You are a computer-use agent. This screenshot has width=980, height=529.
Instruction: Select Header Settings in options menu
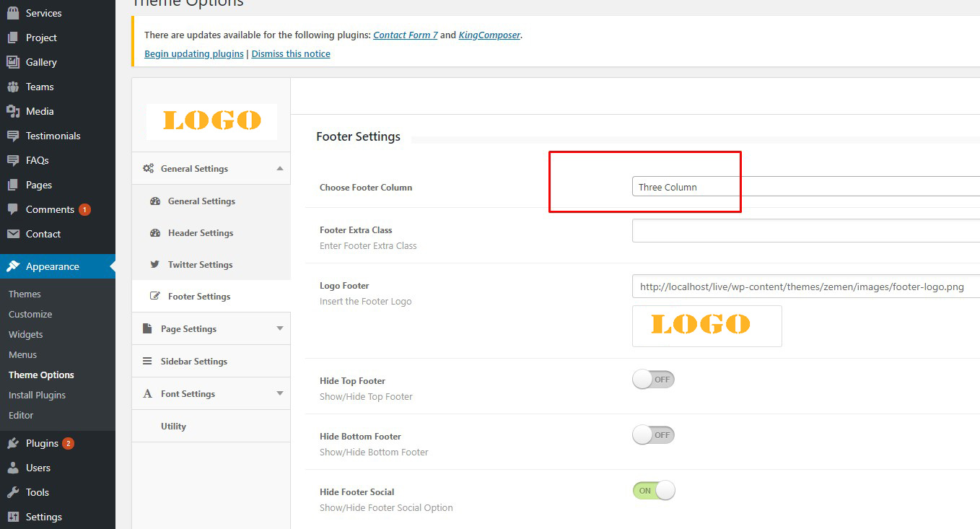200,233
